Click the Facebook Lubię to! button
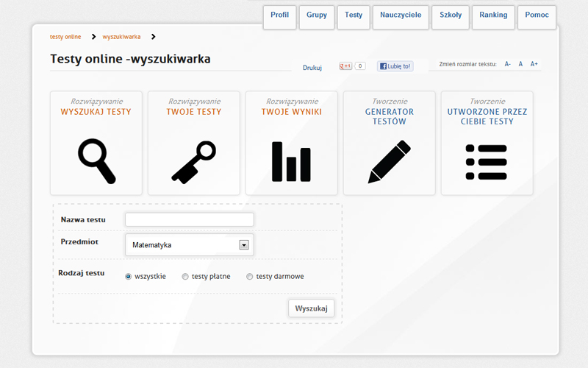 coord(395,66)
